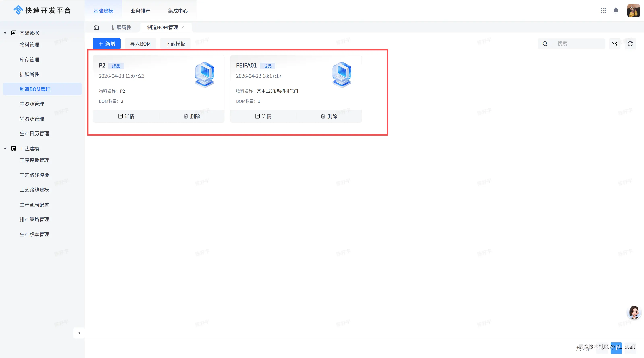Screen dimensions: 644x358
Task: Click the 下载模板 button
Action: coord(175,44)
